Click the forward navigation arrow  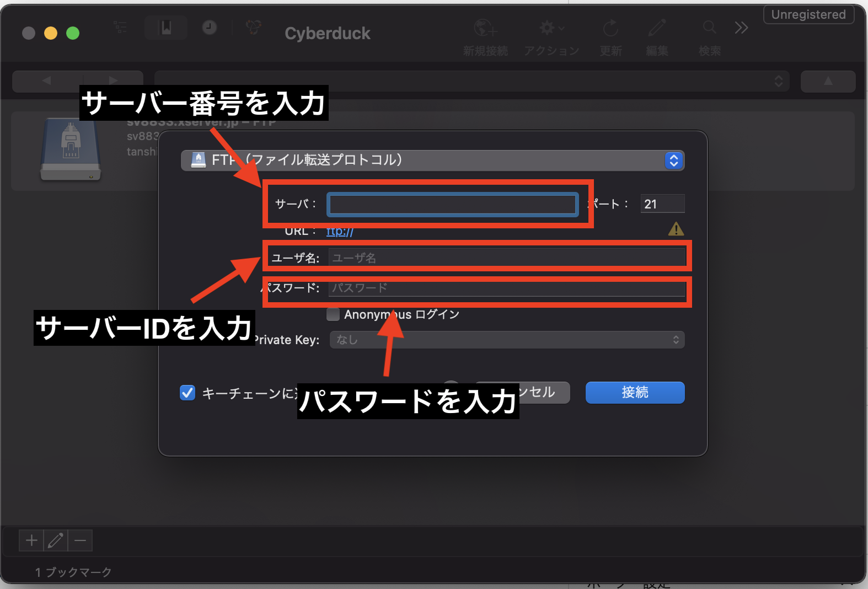(x=113, y=81)
